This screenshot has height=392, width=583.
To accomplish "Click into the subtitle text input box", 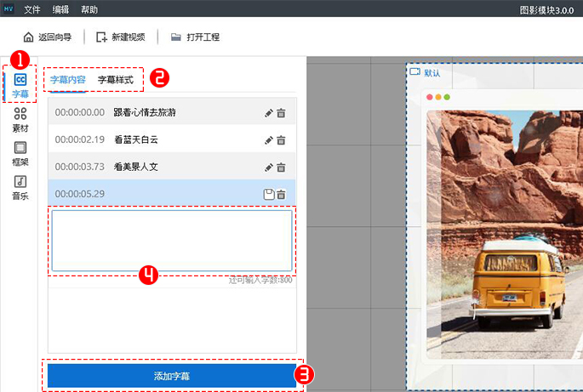I will tap(172, 241).
